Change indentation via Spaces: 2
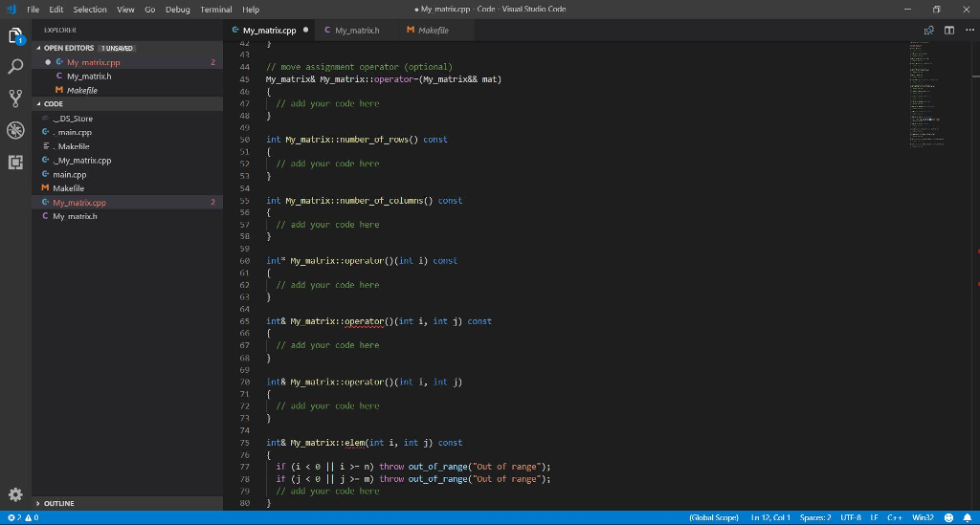The image size is (980, 525). 815,517
